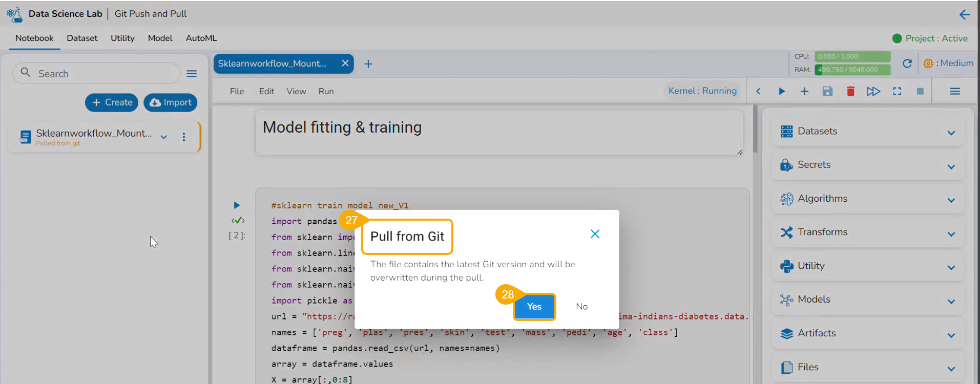The height and width of the screenshot is (384, 980).
Task: Run the current cell from toolbar
Action: [782, 92]
